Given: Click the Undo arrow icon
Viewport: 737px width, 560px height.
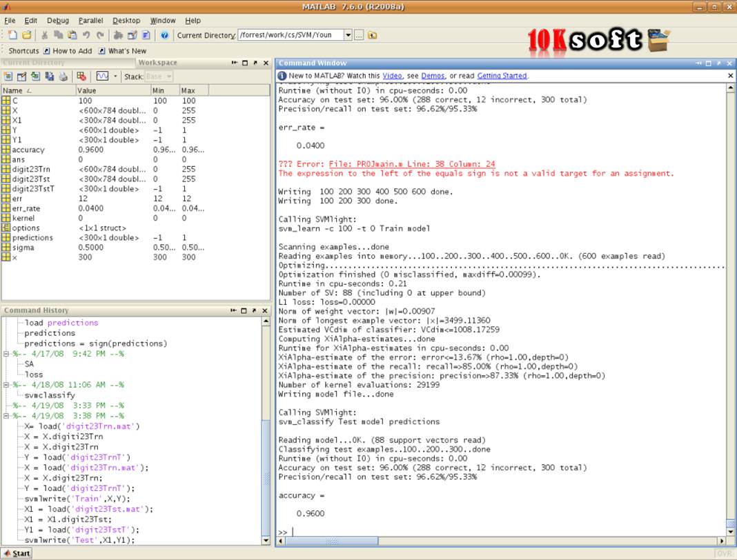Looking at the screenshot, I should pos(86,35).
